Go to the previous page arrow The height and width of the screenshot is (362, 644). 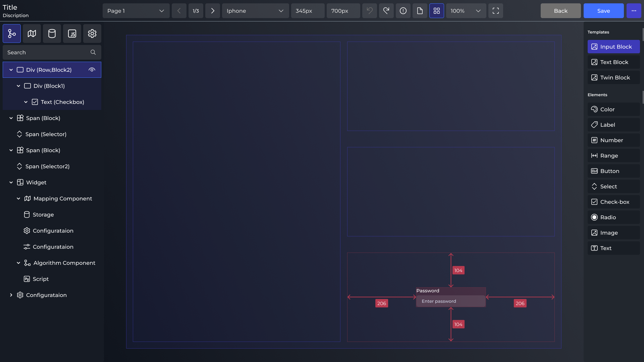coord(179,11)
